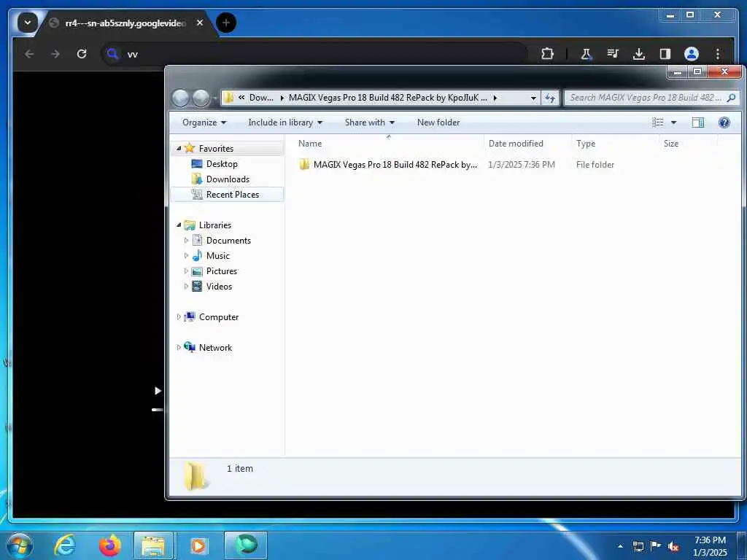This screenshot has width=747, height=560.
Task: Click Dow... breadcrumb in address bar
Action: [x=261, y=98]
